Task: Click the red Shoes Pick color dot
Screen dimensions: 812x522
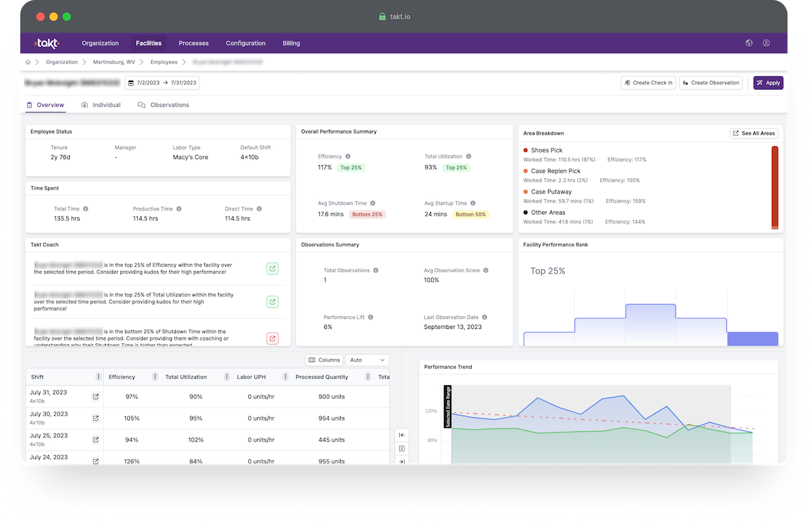Action: point(526,150)
